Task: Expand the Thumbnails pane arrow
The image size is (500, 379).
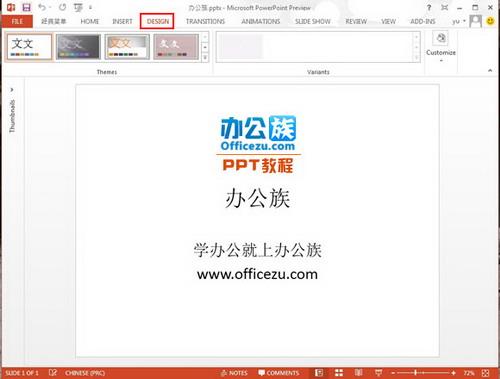Action: point(12,90)
